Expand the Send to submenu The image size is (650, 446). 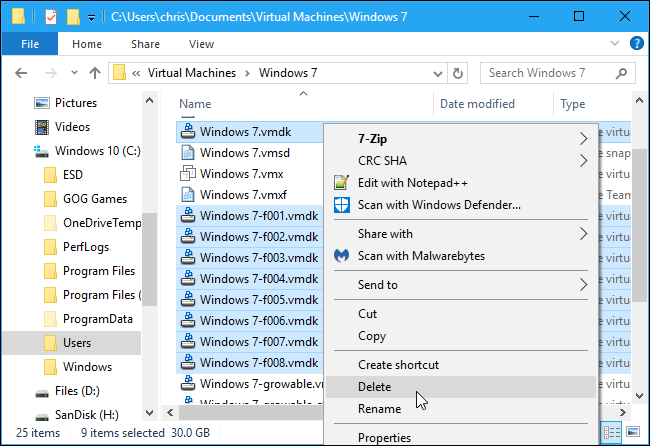click(x=461, y=285)
